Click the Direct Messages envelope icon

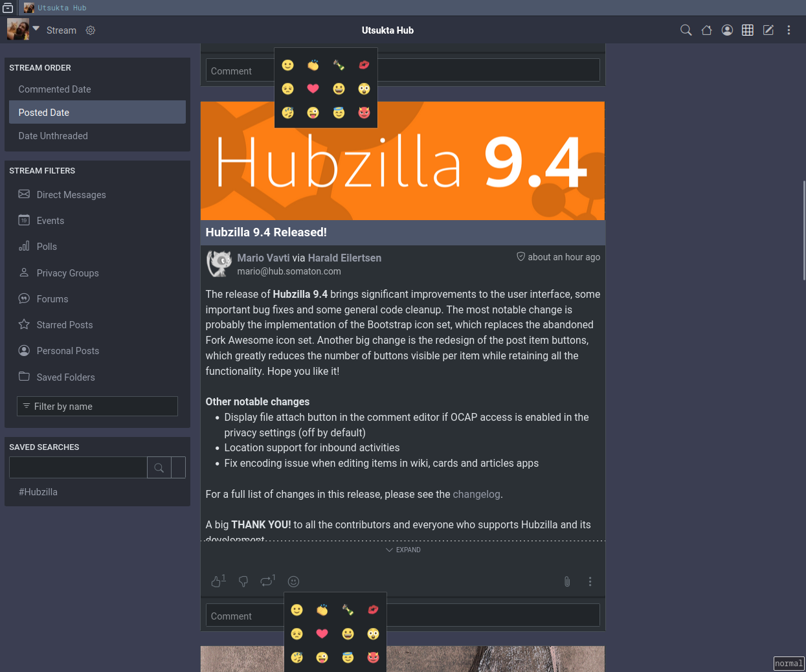coord(24,194)
